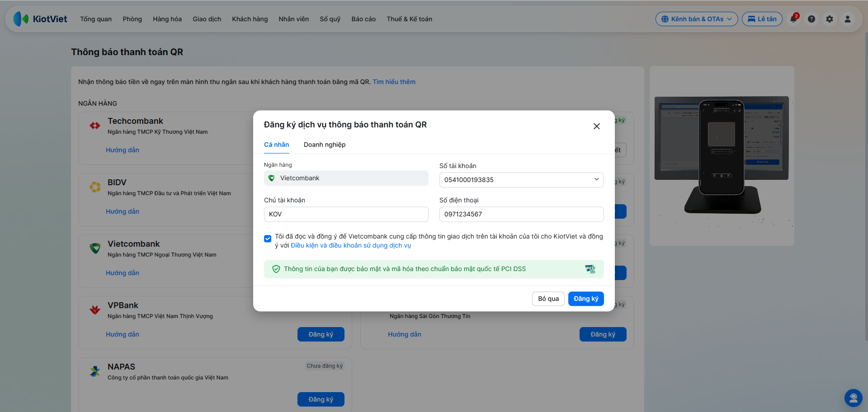Open Hướng dẫn link for Sài Gòn Thương Tín
The image size is (868, 412).
pos(405,334)
